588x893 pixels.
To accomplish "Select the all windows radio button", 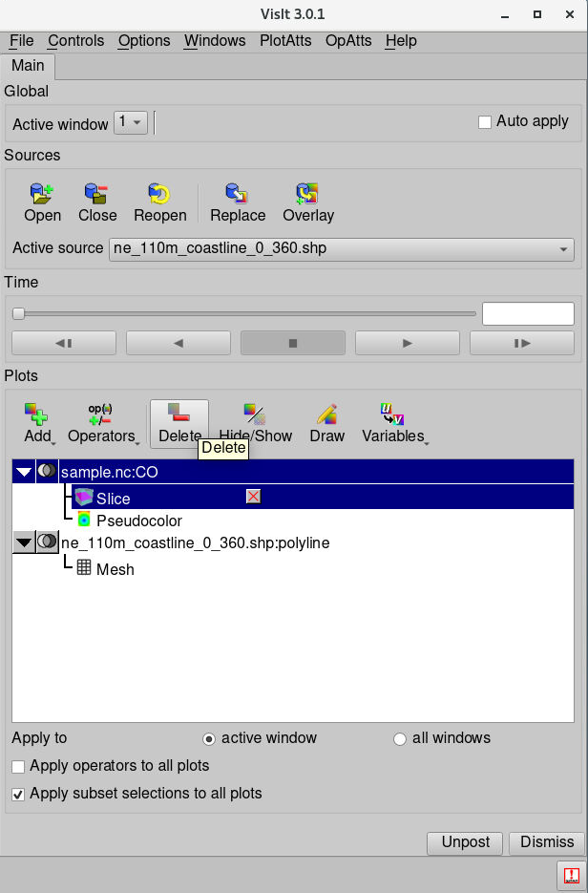I will coord(400,738).
